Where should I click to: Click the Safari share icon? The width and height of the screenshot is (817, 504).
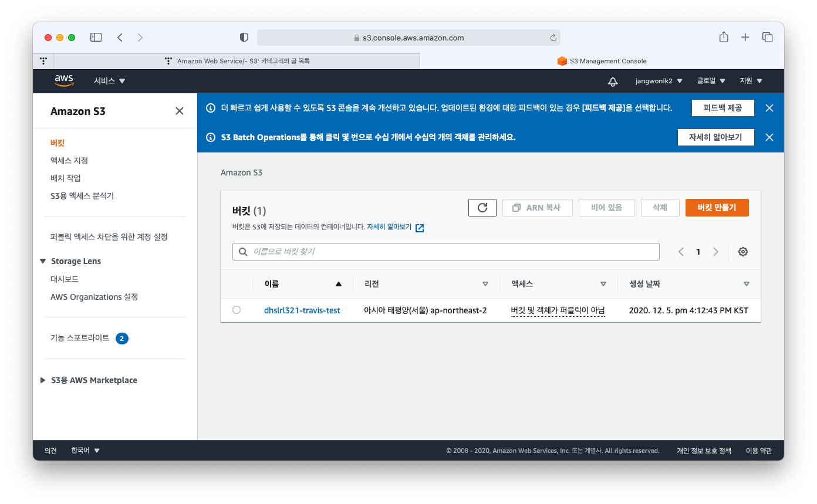coord(724,37)
